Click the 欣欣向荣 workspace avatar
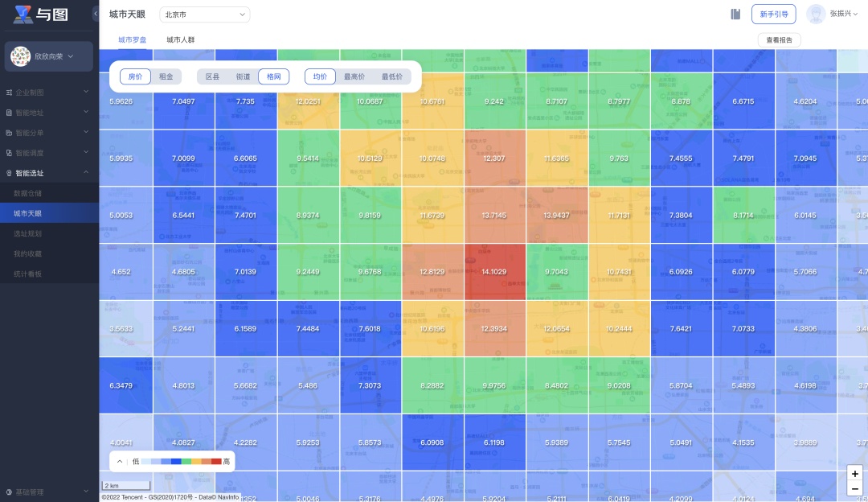The image size is (868, 502). click(21, 56)
